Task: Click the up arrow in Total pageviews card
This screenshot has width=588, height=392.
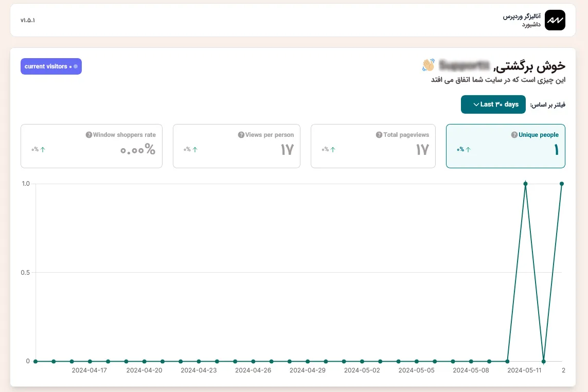Action: [333, 149]
